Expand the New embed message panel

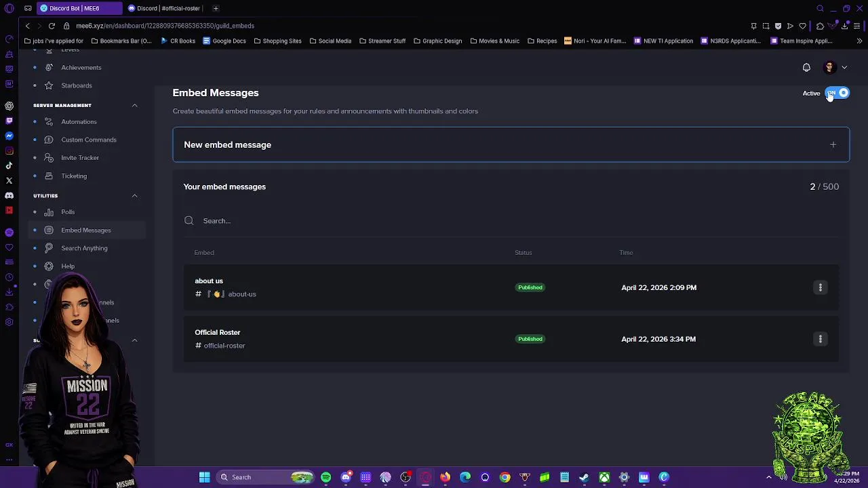511,144
